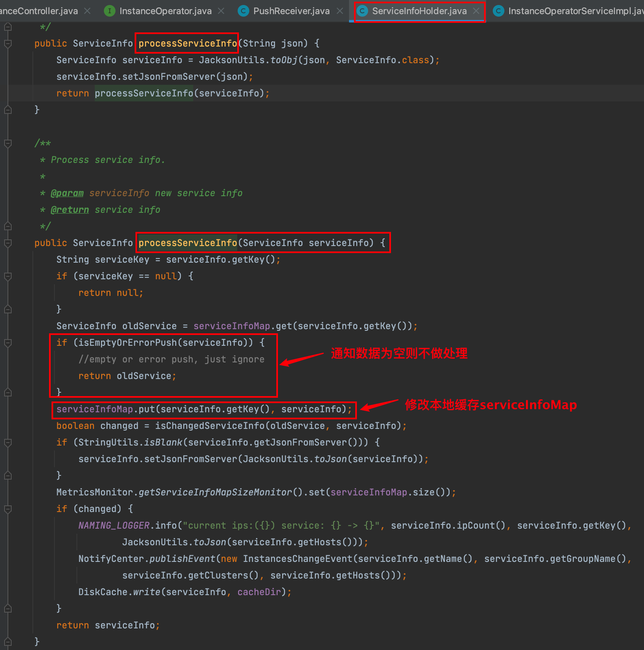
Task: Click fold end marker of the 'if (changed)' block
Action: pos(7,608)
